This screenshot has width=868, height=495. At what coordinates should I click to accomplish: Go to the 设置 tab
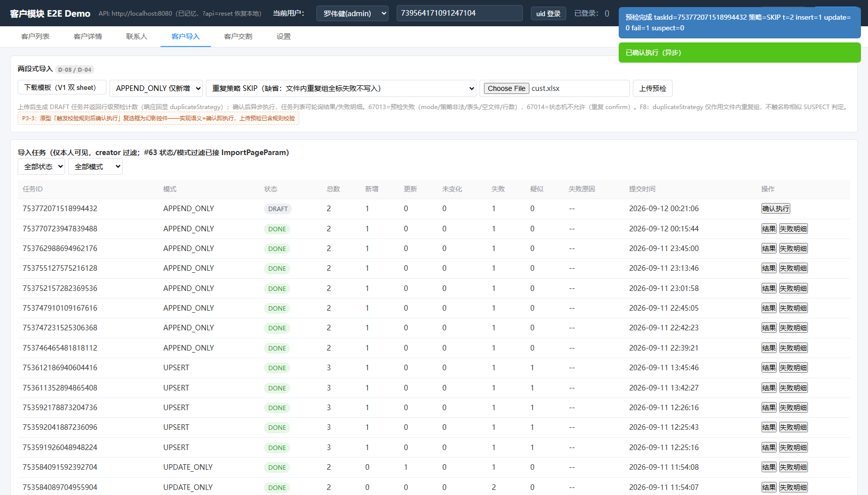pos(284,36)
